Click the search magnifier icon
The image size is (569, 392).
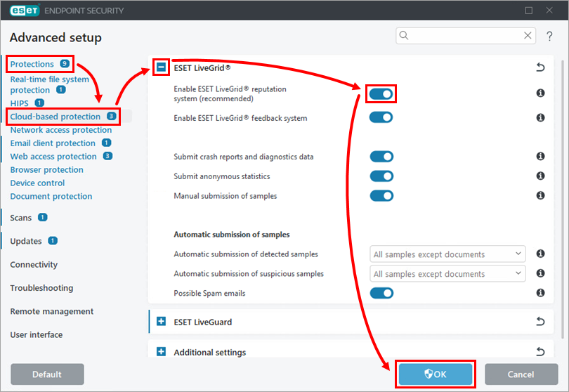coord(404,35)
